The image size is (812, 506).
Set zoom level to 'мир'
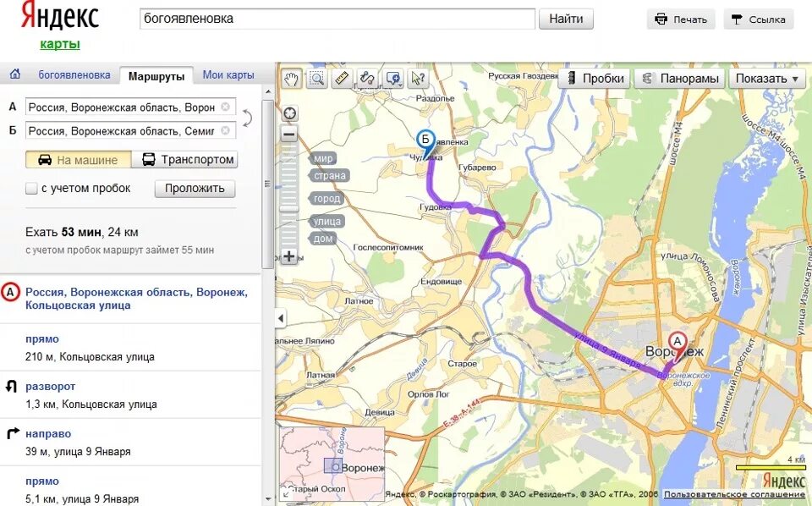pos(322,158)
